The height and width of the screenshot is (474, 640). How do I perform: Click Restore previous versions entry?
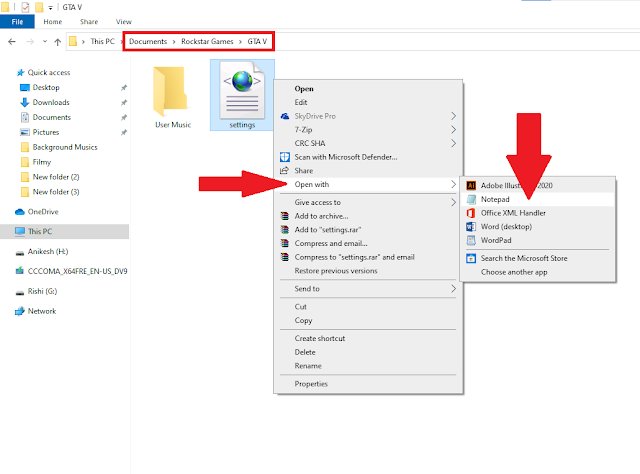click(368, 271)
